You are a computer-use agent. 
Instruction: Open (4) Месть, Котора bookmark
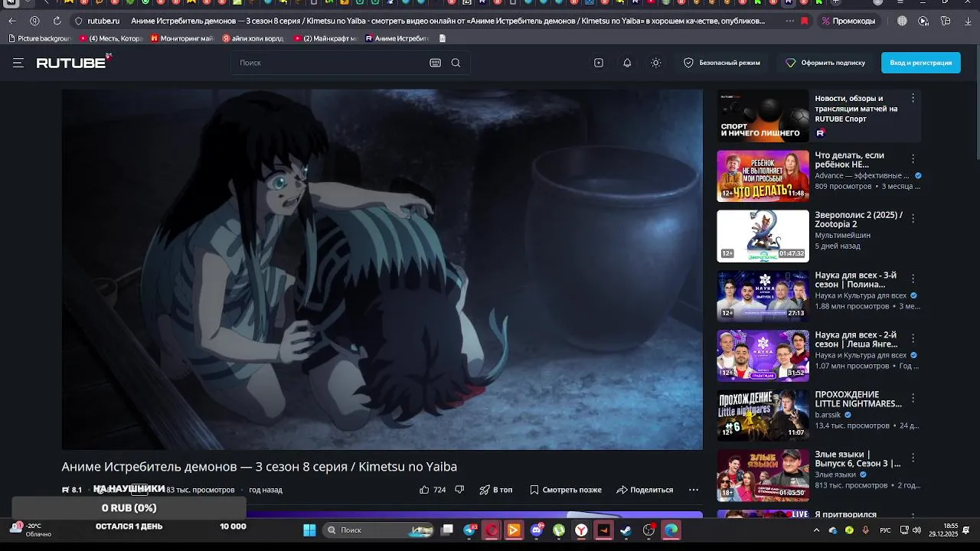pos(111,38)
